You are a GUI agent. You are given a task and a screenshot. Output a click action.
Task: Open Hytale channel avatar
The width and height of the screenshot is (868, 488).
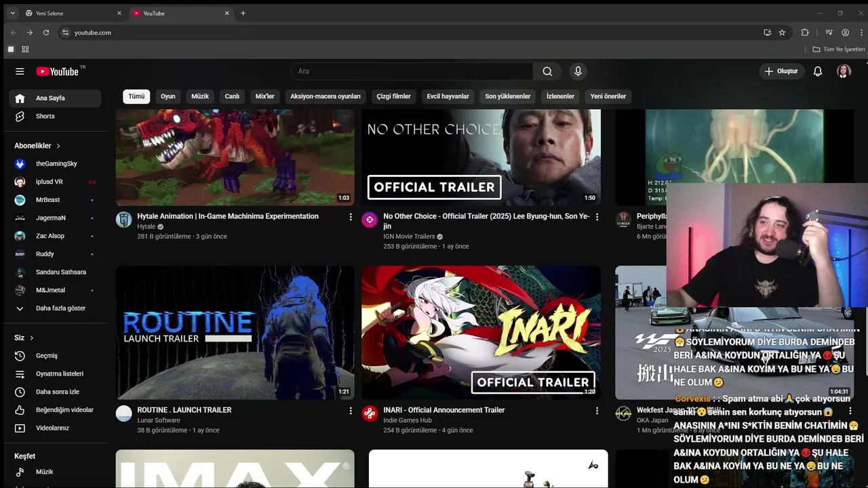[x=123, y=220]
